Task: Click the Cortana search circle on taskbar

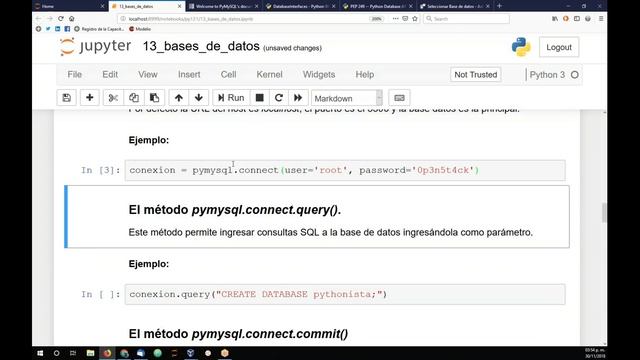Action: (56, 353)
